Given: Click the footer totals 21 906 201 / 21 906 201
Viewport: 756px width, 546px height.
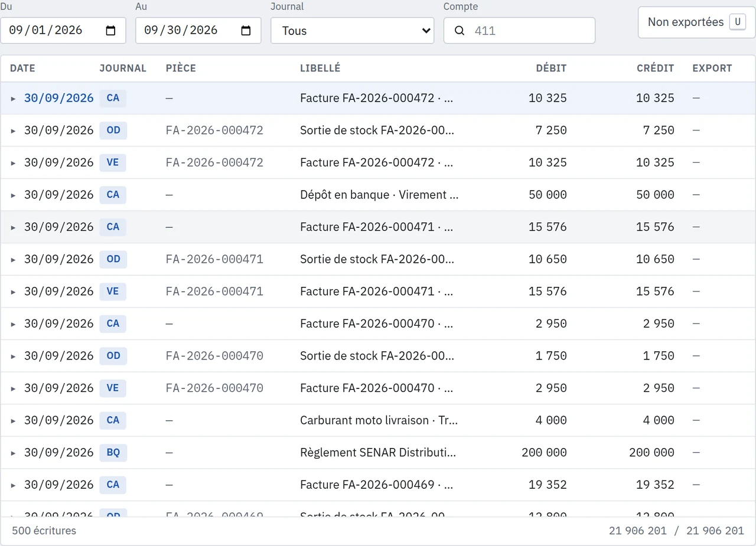Looking at the screenshot, I should coord(676,531).
